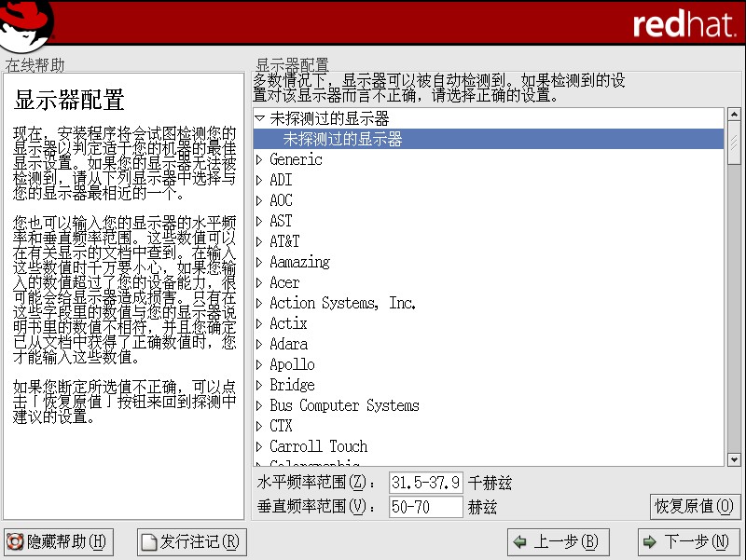This screenshot has height=560, width=746.
Task: Click the monitor list scroll down arrow
Action: pos(734,459)
